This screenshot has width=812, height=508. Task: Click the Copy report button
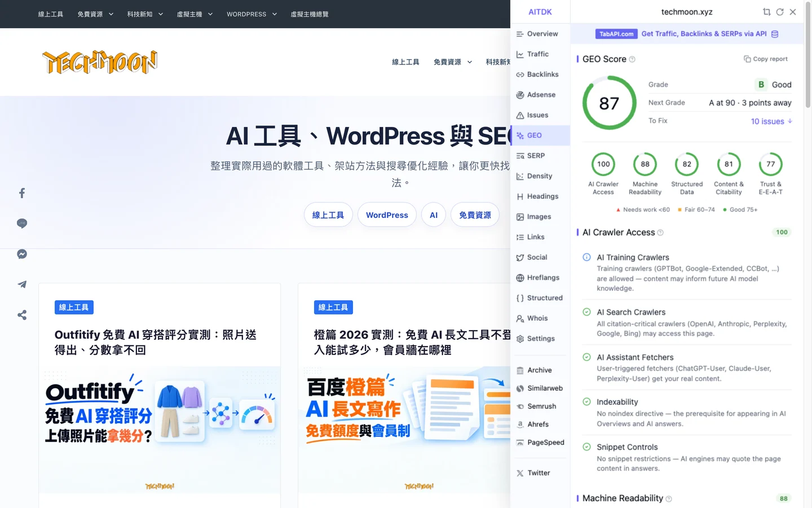766,59
